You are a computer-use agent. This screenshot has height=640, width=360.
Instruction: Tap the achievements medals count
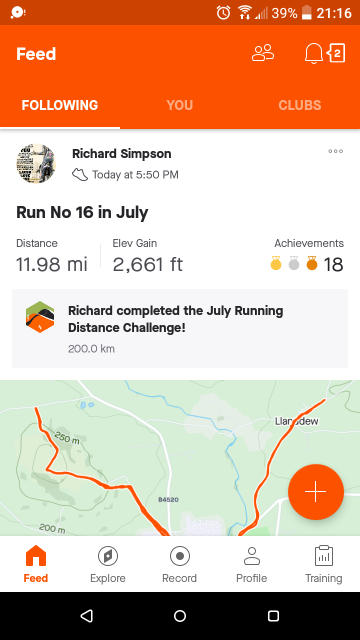307,264
